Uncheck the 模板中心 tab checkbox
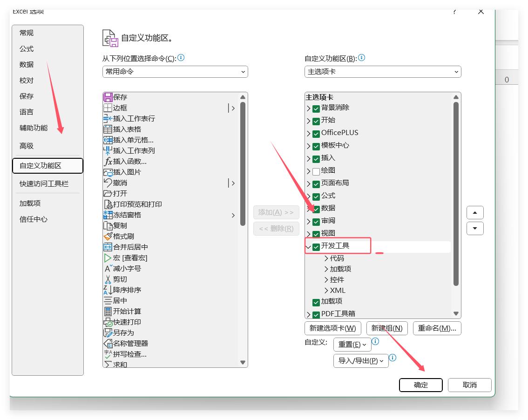This screenshot has width=528, height=420. click(x=316, y=147)
